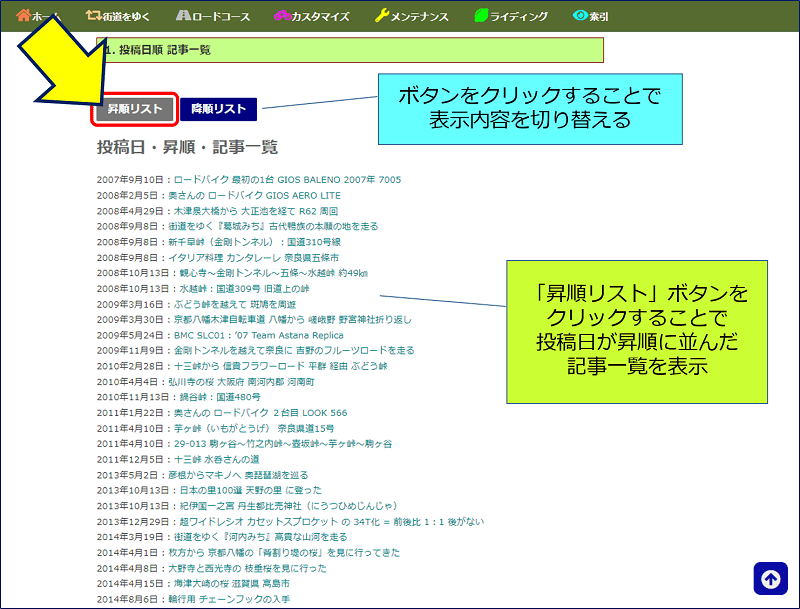The height and width of the screenshot is (609, 800).
Task: Click the 降順リスト button
Action: point(218,109)
